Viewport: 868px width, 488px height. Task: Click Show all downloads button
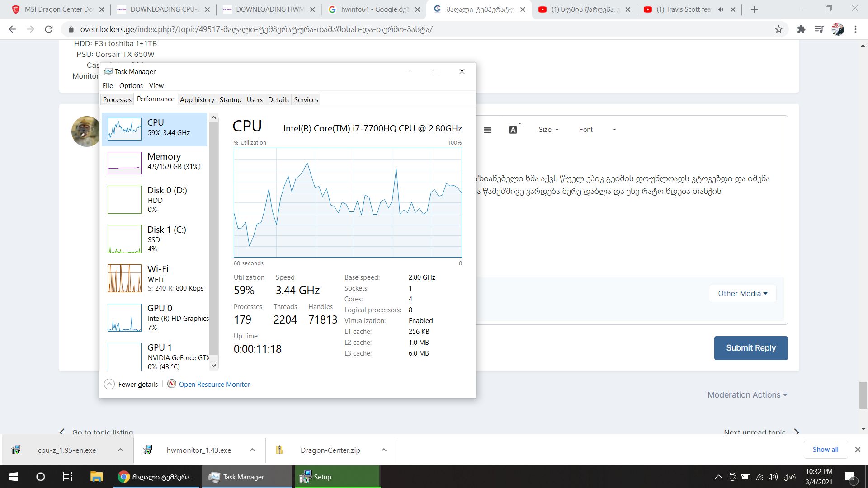(825, 450)
